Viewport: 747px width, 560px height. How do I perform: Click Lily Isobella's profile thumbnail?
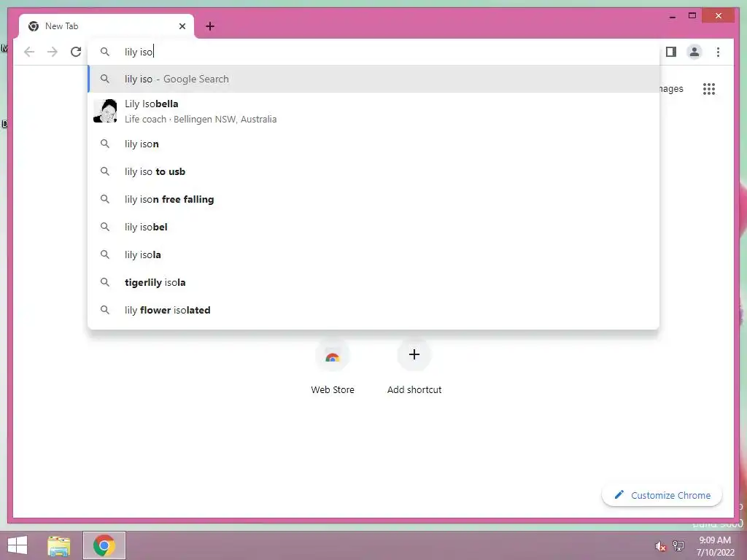coord(105,112)
